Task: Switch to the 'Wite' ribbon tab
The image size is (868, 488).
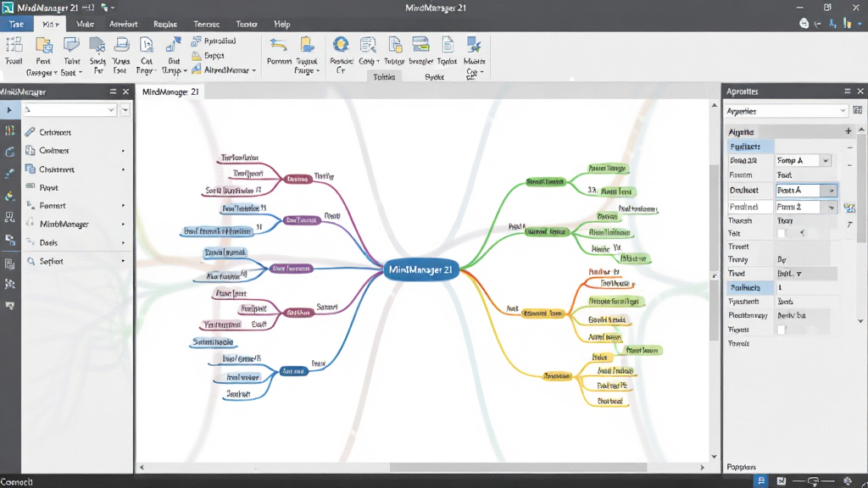Action: [x=85, y=24]
